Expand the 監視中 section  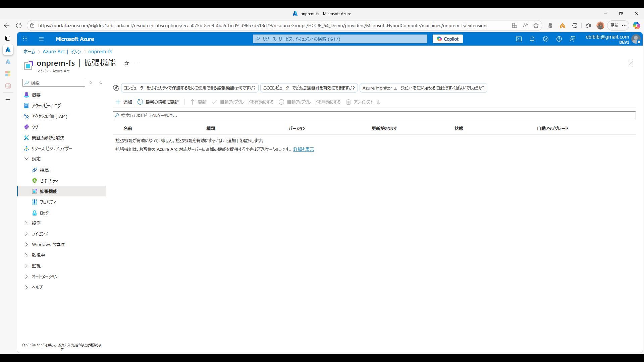[26, 255]
